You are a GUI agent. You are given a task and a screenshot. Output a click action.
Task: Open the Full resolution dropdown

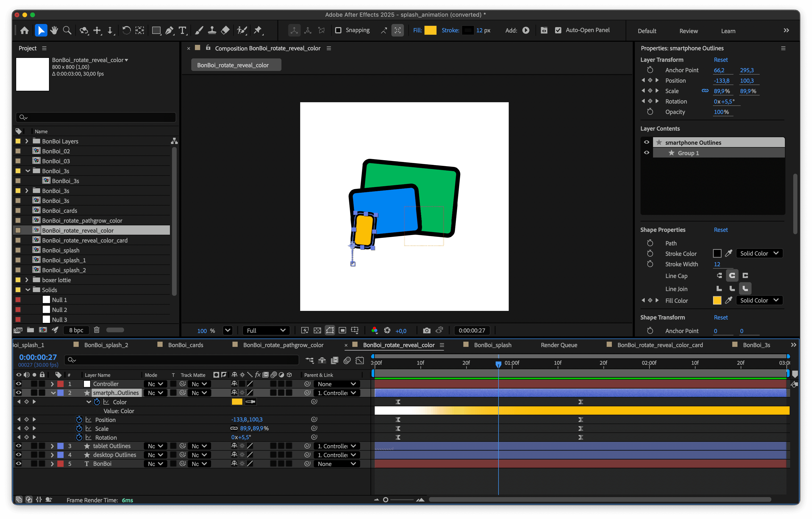pyautogui.click(x=266, y=330)
